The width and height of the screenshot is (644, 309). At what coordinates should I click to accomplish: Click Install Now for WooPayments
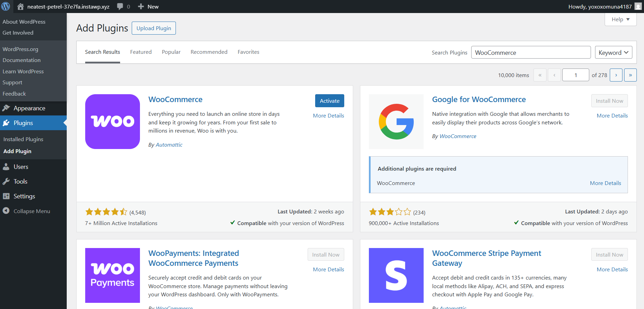click(326, 255)
